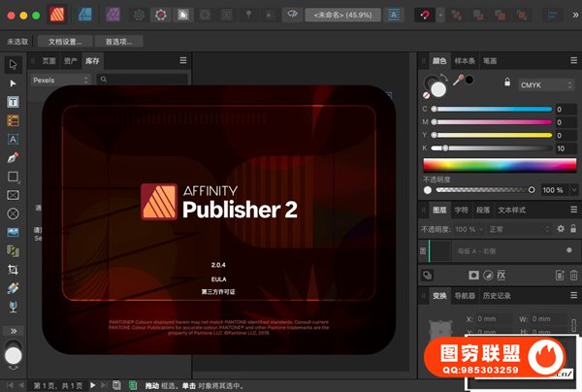Select the Crop tool

pyautogui.click(x=14, y=269)
